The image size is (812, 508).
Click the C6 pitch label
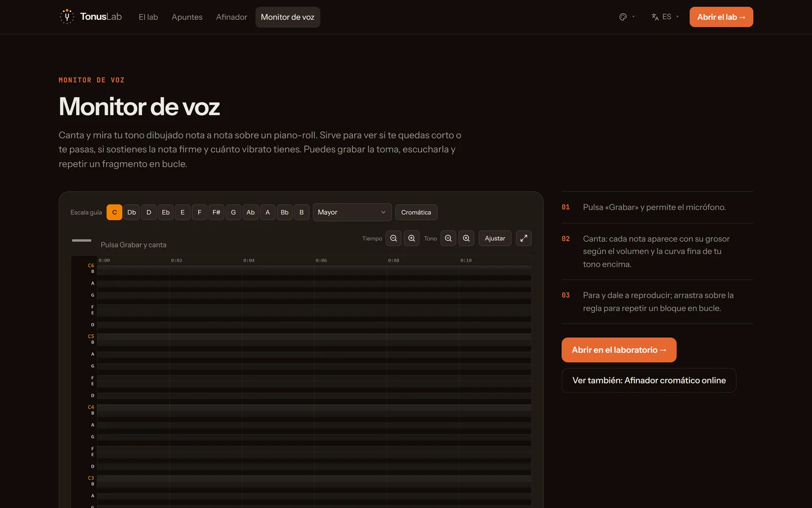point(91,266)
